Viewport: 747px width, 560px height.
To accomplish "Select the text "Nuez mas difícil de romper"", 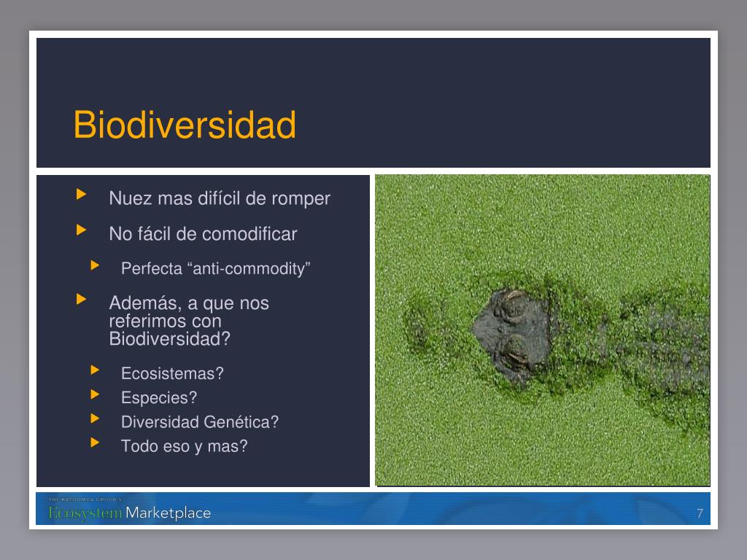I will click(219, 198).
